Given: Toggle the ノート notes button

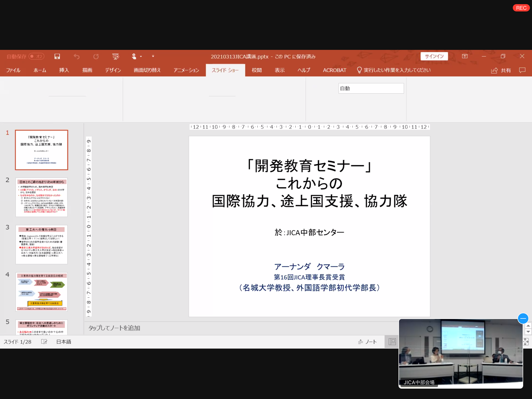Looking at the screenshot, I should [x=367, y=342].
